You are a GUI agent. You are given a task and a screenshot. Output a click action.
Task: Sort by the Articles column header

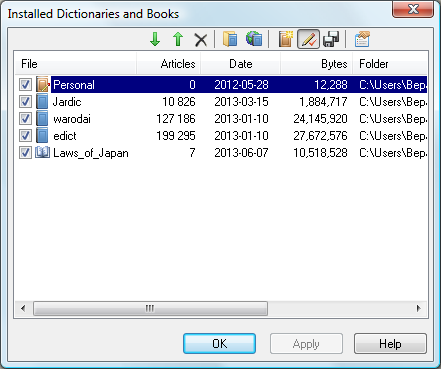coord(169,64)
